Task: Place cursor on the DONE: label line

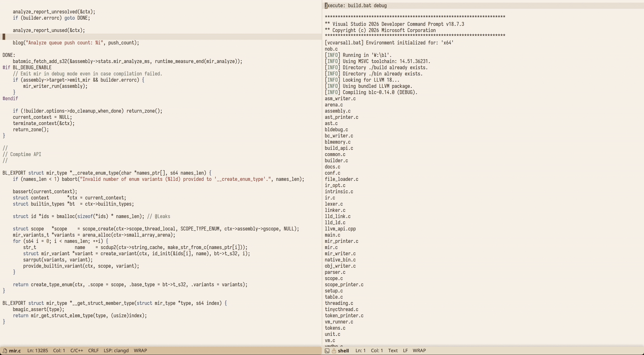Action: [9, 55]
